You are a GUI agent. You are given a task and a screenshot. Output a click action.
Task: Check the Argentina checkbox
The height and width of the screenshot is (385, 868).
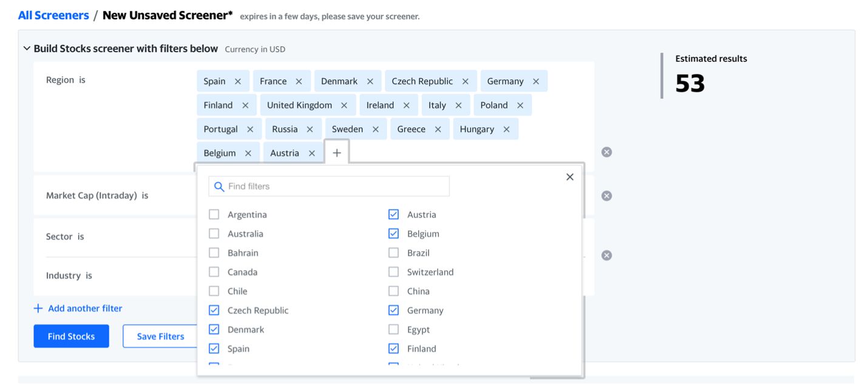[214, 215]
